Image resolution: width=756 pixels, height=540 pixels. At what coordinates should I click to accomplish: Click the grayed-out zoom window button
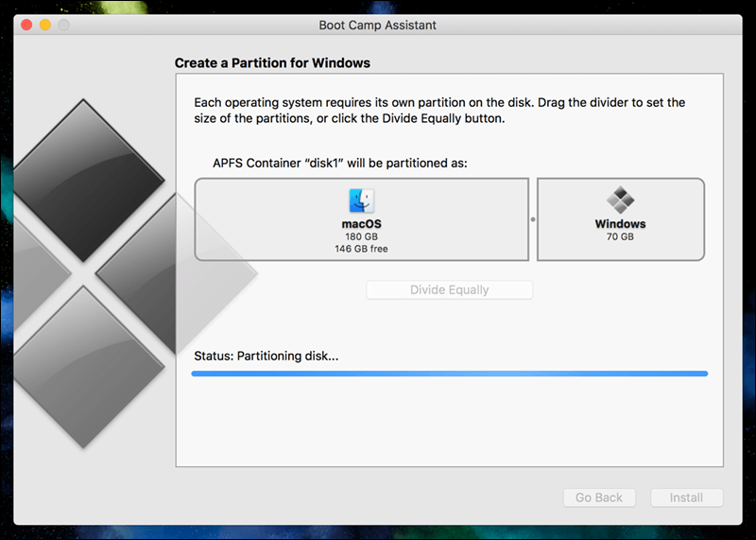[63, 25]
